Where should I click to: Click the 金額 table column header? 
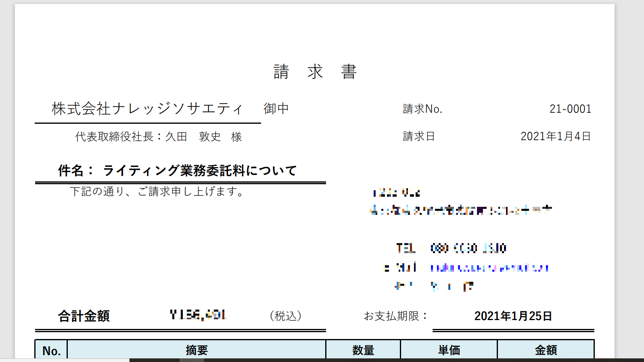pyautogui.click(x=546, y=350)
